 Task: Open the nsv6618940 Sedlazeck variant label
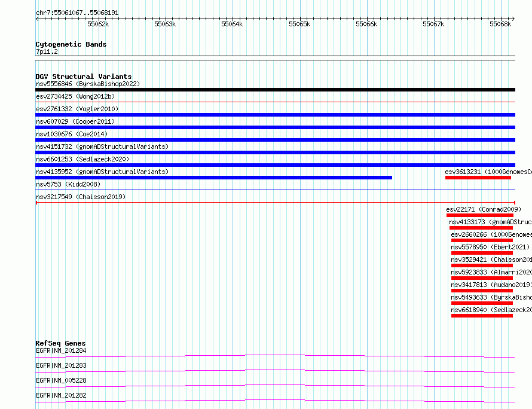click(491, 310)
